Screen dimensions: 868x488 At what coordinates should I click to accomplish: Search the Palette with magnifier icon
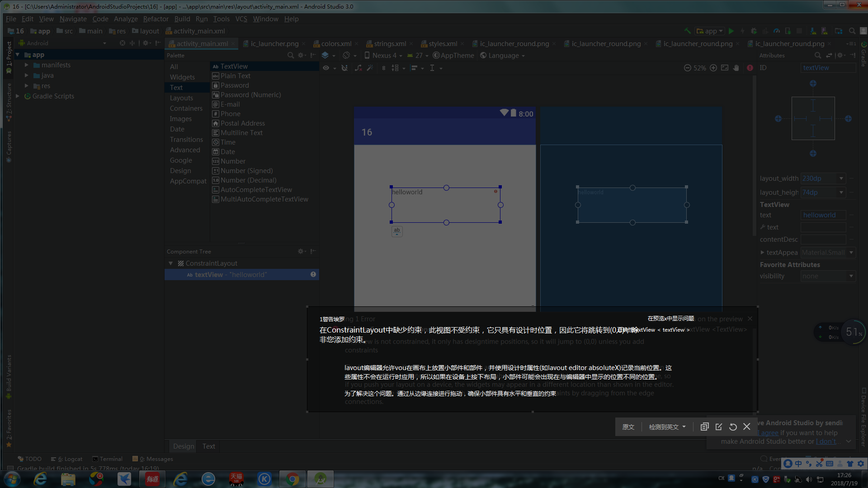pos(291,55)
